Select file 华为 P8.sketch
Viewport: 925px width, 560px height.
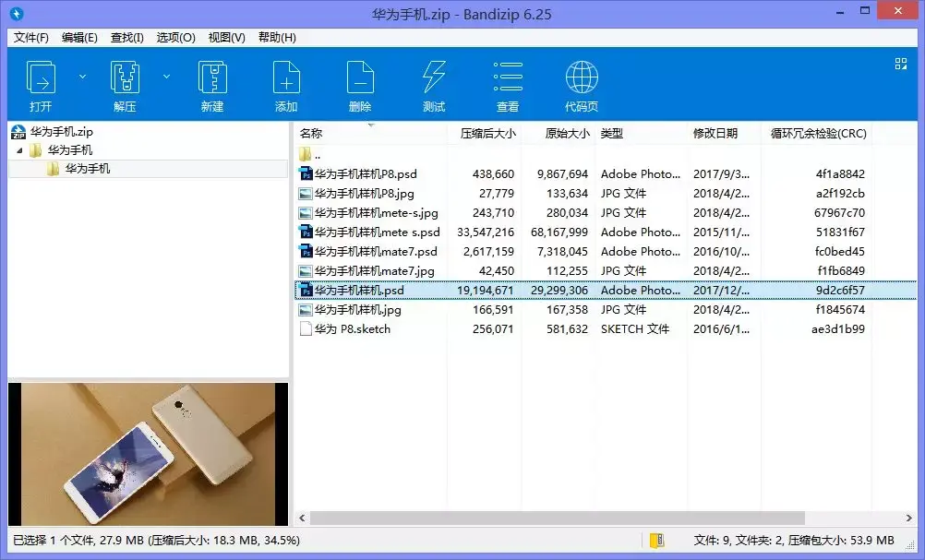tap(353, 329)
